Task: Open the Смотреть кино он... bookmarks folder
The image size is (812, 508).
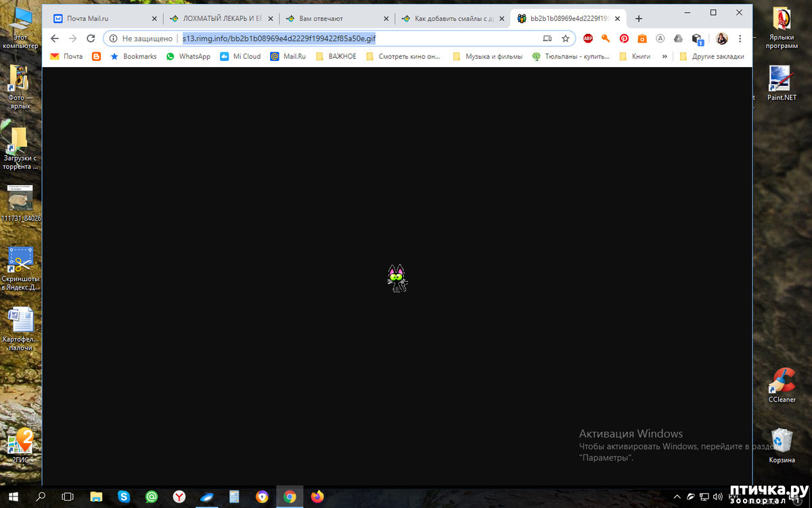Action: [x=404, y=56]
